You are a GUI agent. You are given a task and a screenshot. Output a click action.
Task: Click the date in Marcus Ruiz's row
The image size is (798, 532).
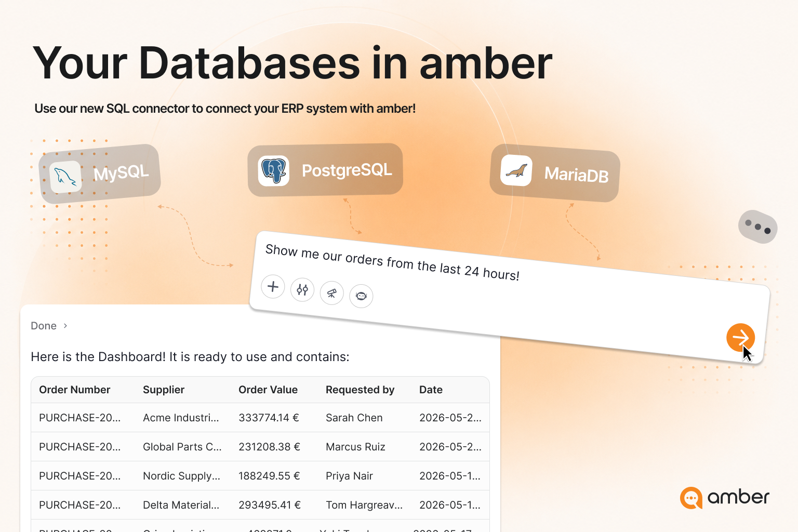[450, 447]
